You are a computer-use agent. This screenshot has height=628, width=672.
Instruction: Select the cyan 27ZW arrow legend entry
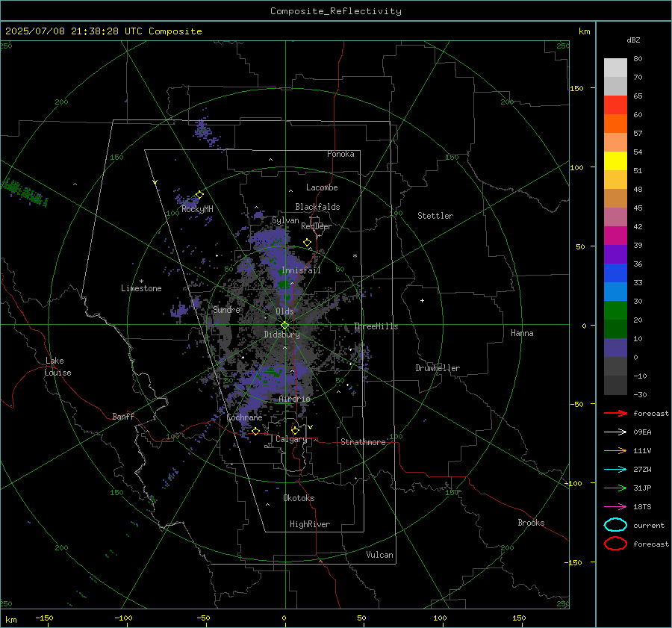(x=615, y=470)
